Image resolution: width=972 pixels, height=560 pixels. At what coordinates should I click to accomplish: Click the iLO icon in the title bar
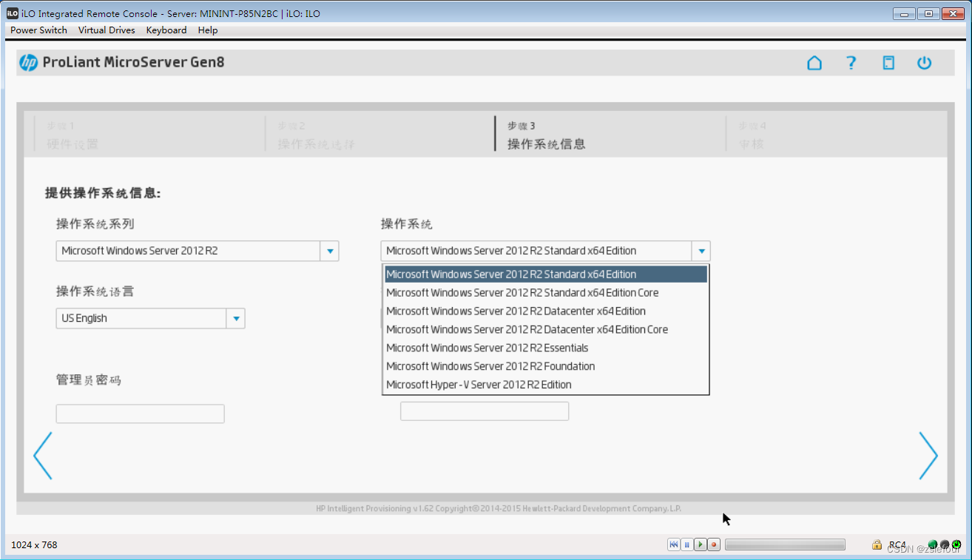[13, 13]
